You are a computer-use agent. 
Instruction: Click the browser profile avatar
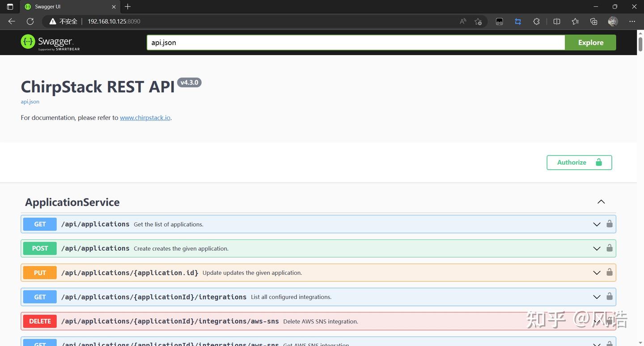[612, 21]
